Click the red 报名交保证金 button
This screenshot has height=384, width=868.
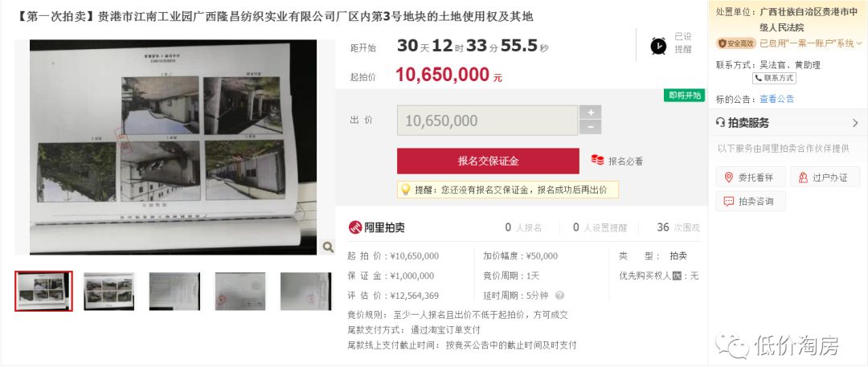click(x=488, y=161)
